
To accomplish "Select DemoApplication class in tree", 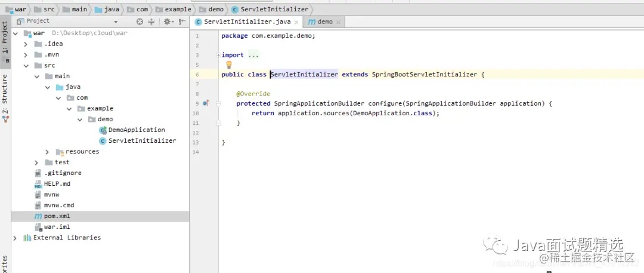I will click(x=132, y=130).
